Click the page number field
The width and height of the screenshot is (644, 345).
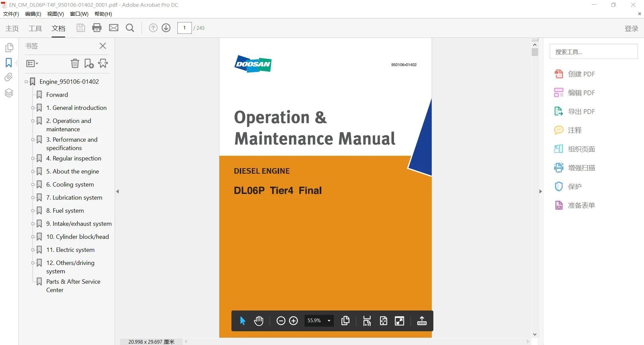click(x=184, y=28)
